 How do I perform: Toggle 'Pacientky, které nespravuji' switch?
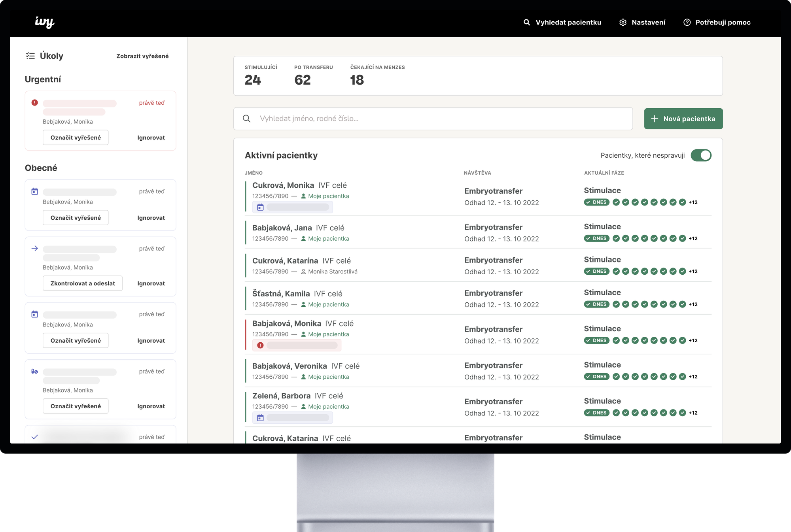pyautogui.click(x=701, y=155)
